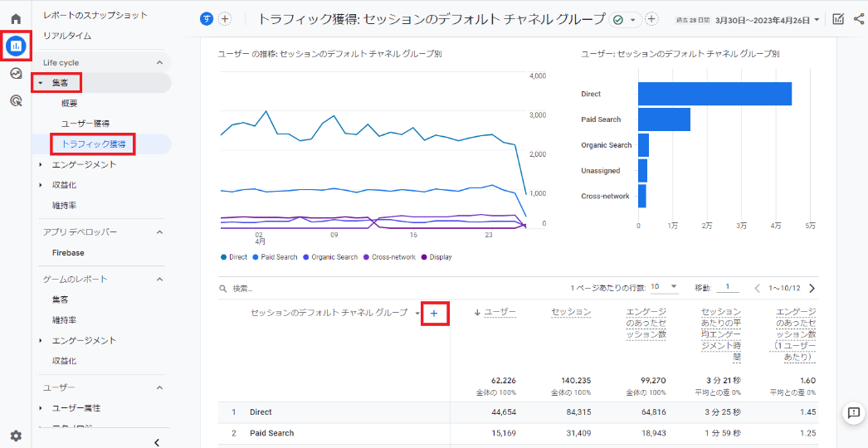This screenshot has width=868, height=448.
Task: Open the Firebase report
Action: tap(68, 252)
